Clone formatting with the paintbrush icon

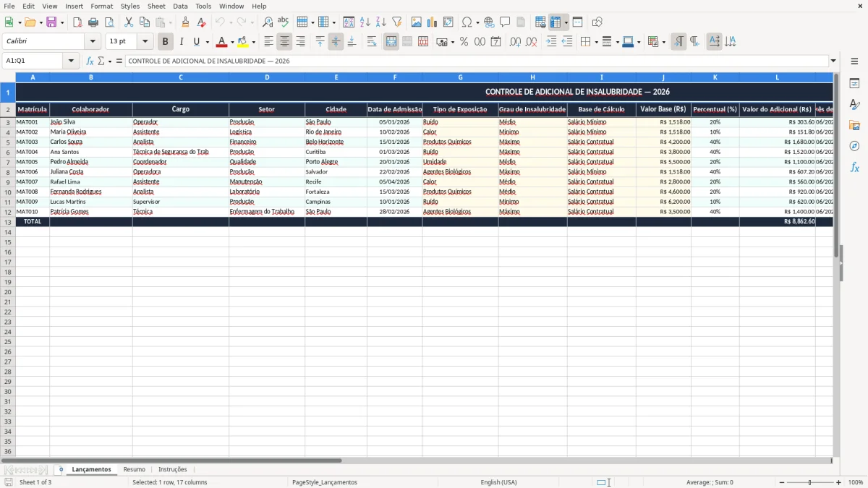186,22
